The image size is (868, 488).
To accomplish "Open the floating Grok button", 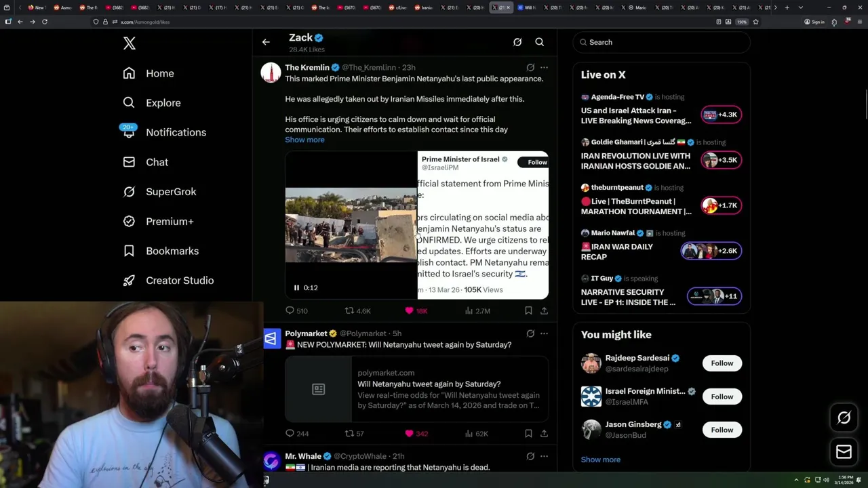I will (844, 418).
